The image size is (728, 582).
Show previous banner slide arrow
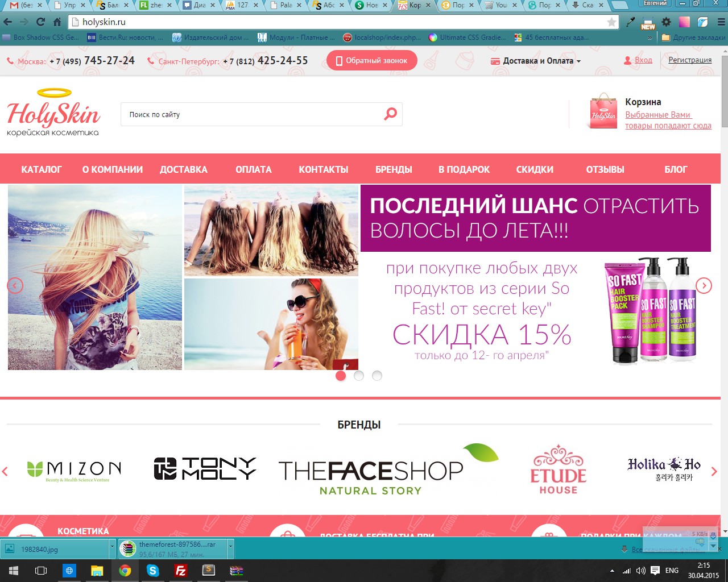(x=15, y=285)
